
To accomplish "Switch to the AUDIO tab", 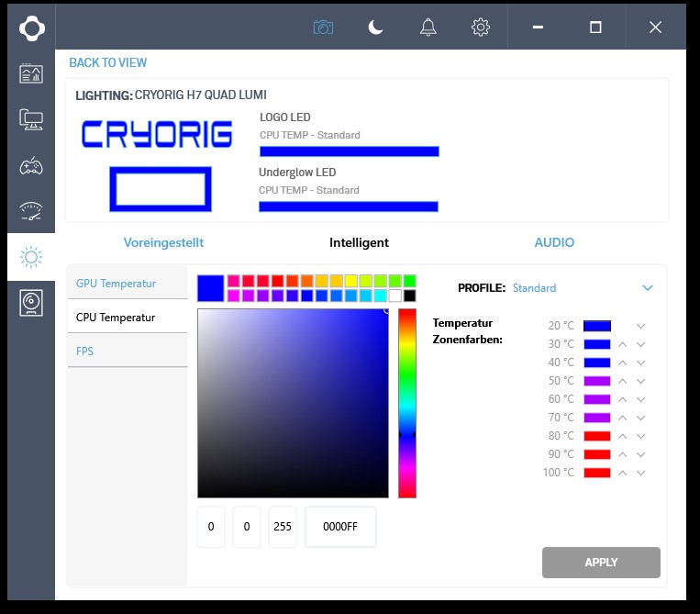I will [554, 242].
